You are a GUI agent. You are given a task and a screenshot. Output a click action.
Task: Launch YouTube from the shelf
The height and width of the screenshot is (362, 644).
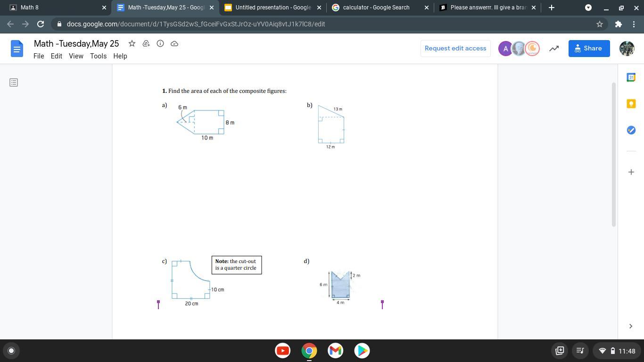click(283, 351)
